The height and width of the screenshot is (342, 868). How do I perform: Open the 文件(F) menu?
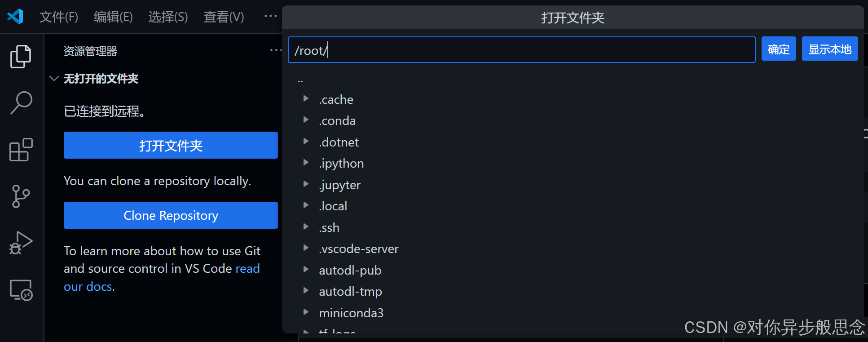[58, 17]
